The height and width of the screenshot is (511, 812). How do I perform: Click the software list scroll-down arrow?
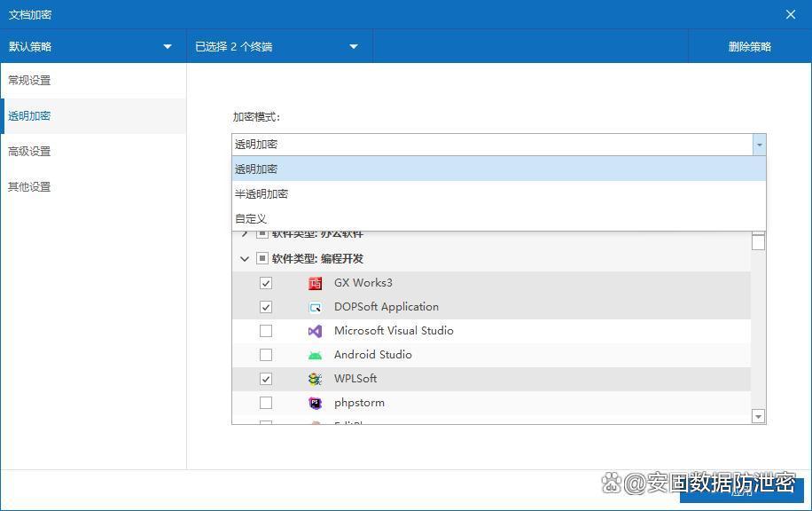click(x=758, y=416)
